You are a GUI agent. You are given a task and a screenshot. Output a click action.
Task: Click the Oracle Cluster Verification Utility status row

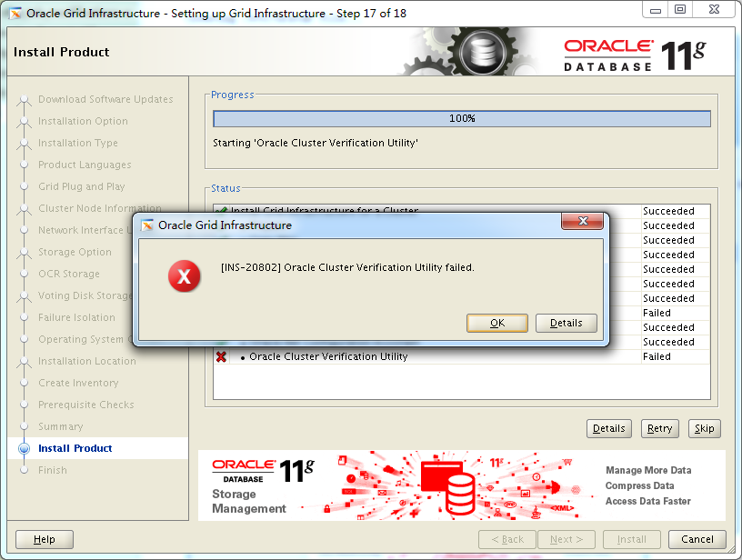tap(461, 356)
